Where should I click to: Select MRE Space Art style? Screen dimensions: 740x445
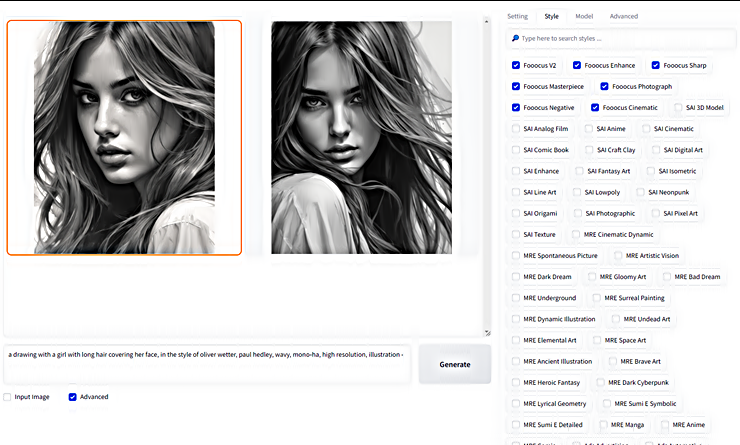point(597,340)
